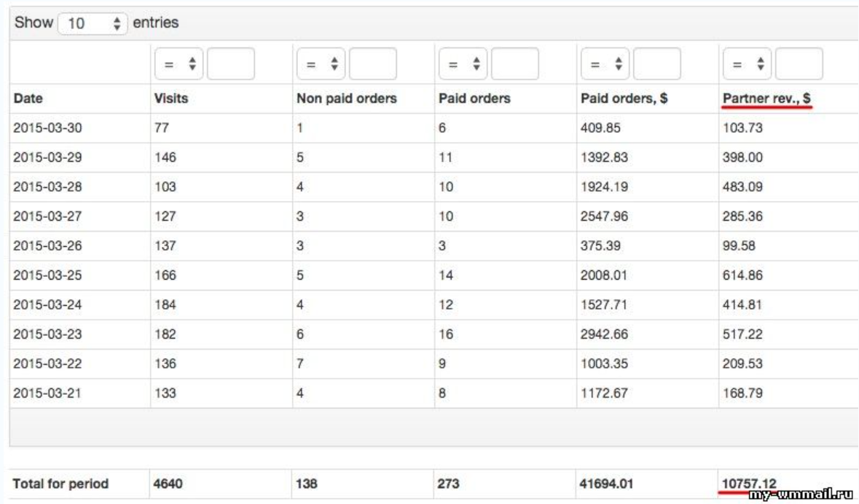Click the visits value 182
859x504 pixels.
(x=165, y=334)
